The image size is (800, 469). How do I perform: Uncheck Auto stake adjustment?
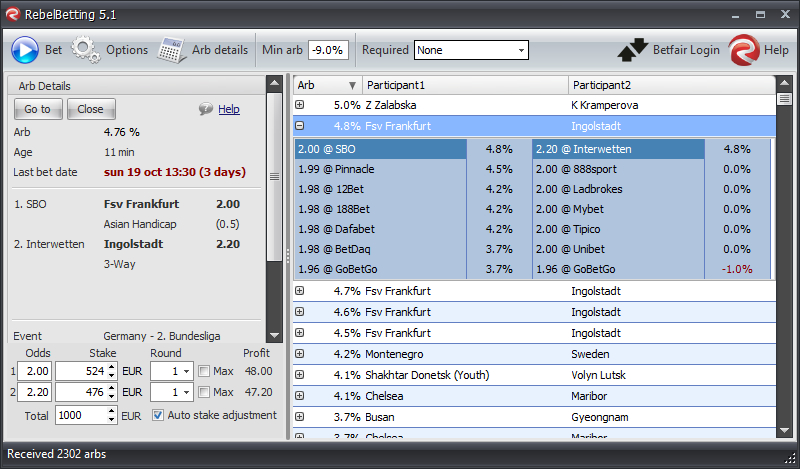click(x=158, y=415)
